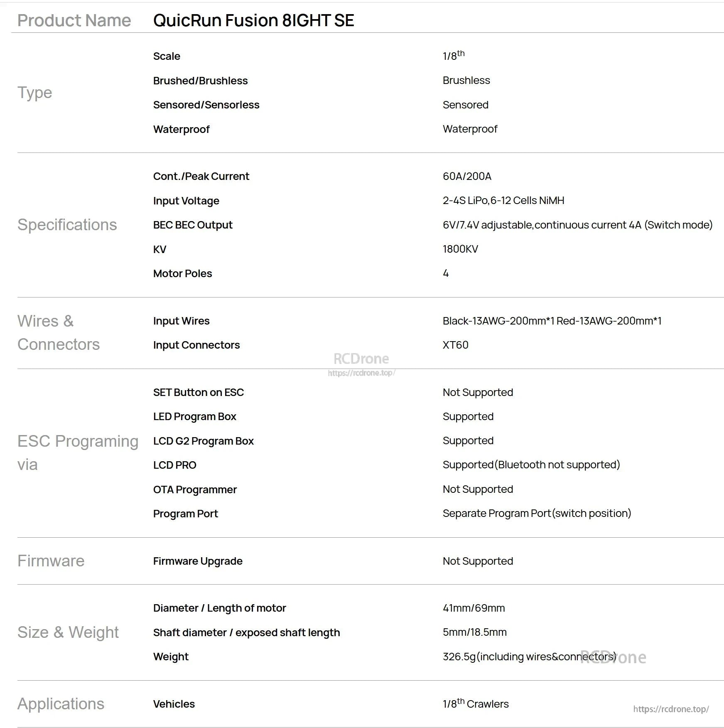Click the Cont./Peak Current label

[x=201, y=176]
